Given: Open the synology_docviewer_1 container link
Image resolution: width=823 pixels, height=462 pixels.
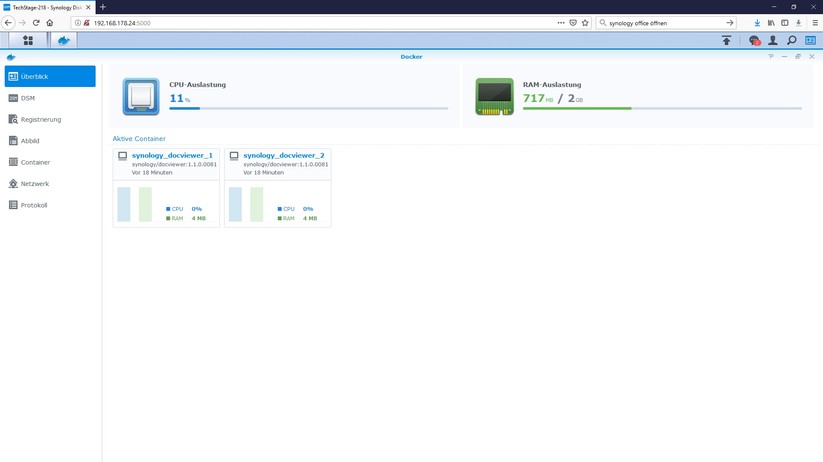Looking at the screenshot, I should pyautogui.click(x=172, y=156).
